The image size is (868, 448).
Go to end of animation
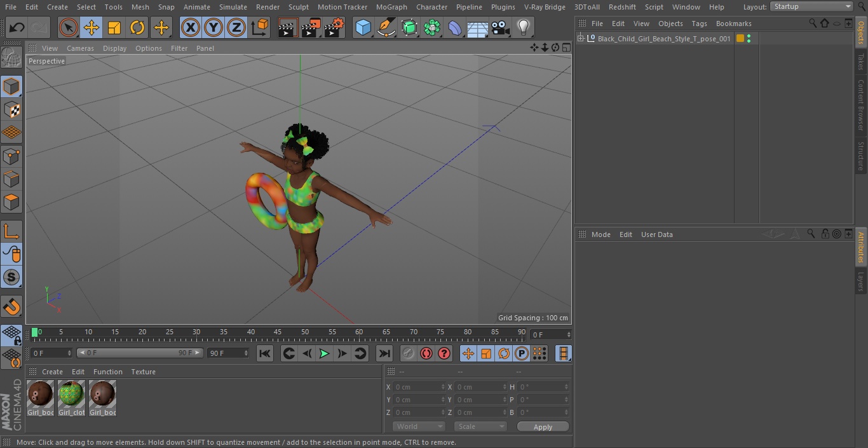pyautogui.click(x=384, y=353)
